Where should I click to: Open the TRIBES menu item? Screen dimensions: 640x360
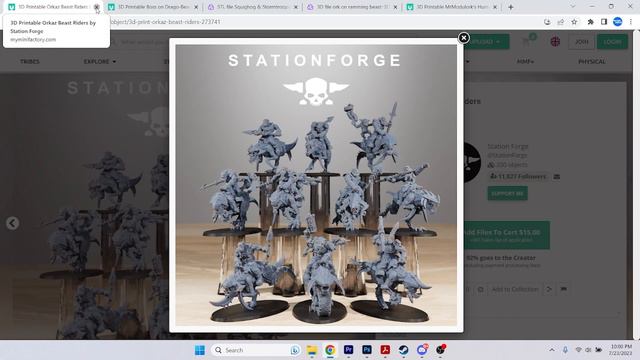click(x=30, y=62)
